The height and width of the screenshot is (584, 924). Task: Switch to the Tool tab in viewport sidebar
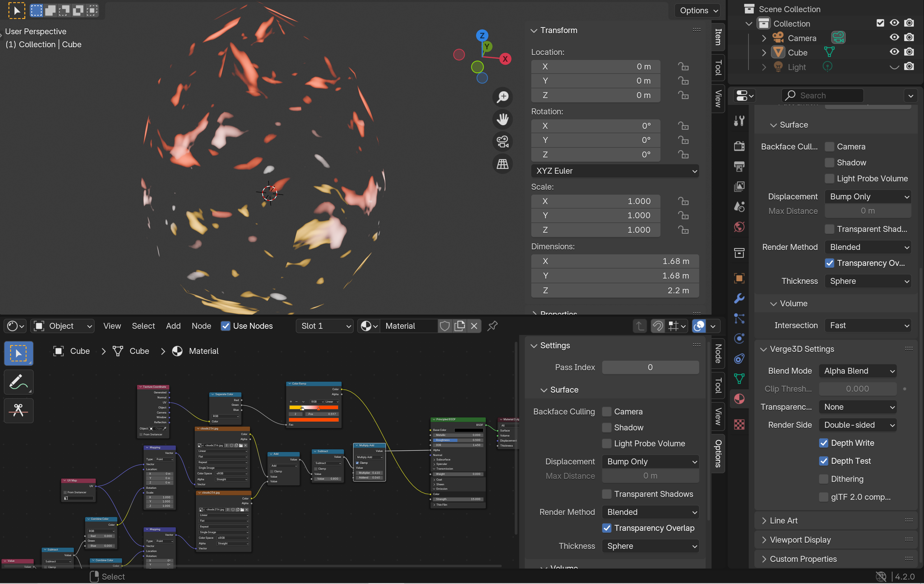pos(718,68)
